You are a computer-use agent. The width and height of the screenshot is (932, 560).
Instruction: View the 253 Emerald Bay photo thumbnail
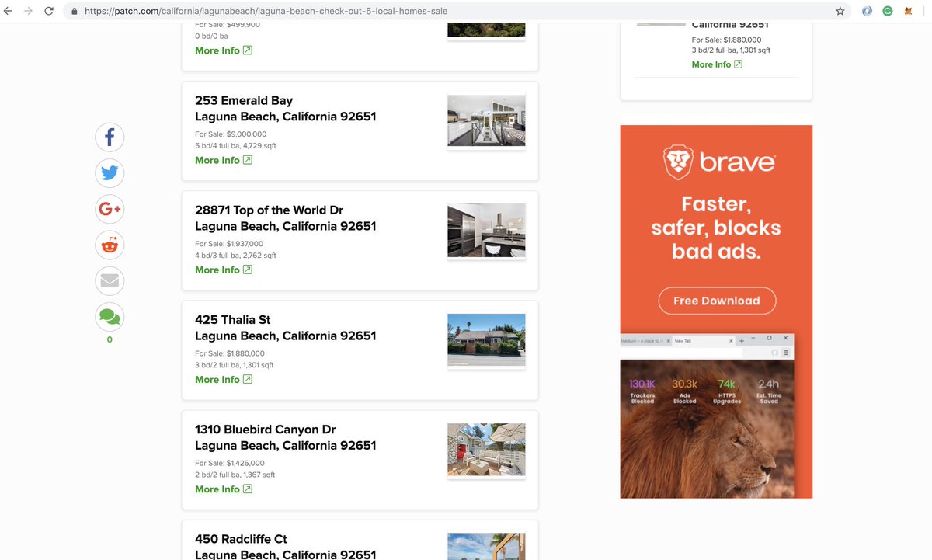click(487, 120)
